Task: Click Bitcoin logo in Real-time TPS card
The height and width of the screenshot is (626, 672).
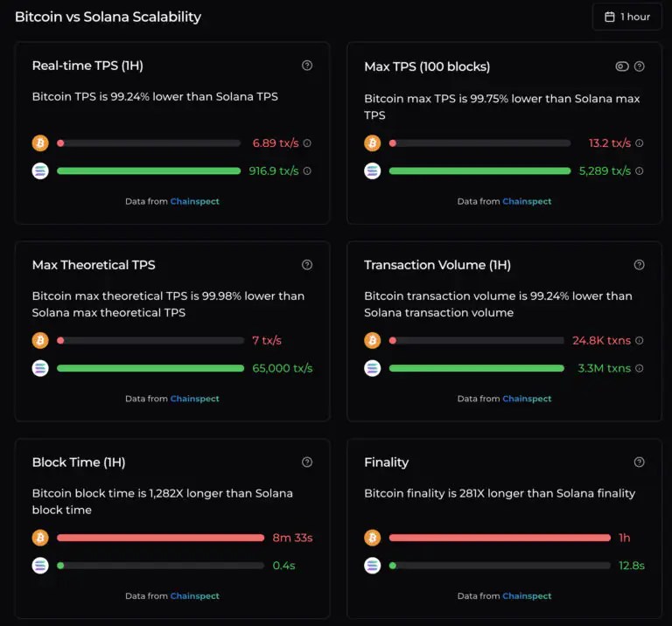Action: coord(40,143)
